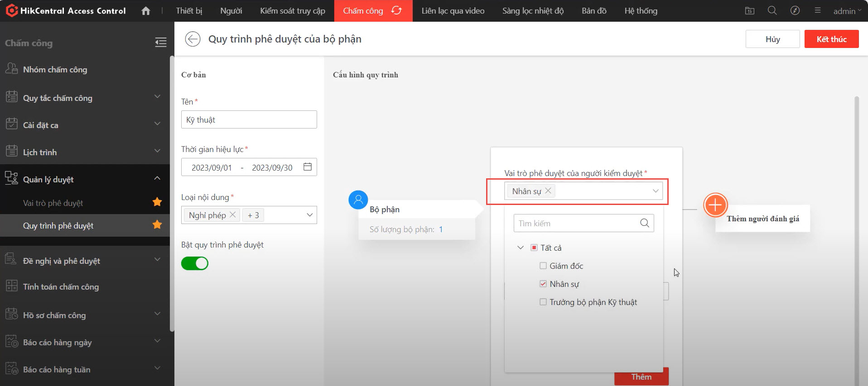Uncheck the Nhân sự checkbox
This screenshot has height=386, width=868.
click(543, 284)
